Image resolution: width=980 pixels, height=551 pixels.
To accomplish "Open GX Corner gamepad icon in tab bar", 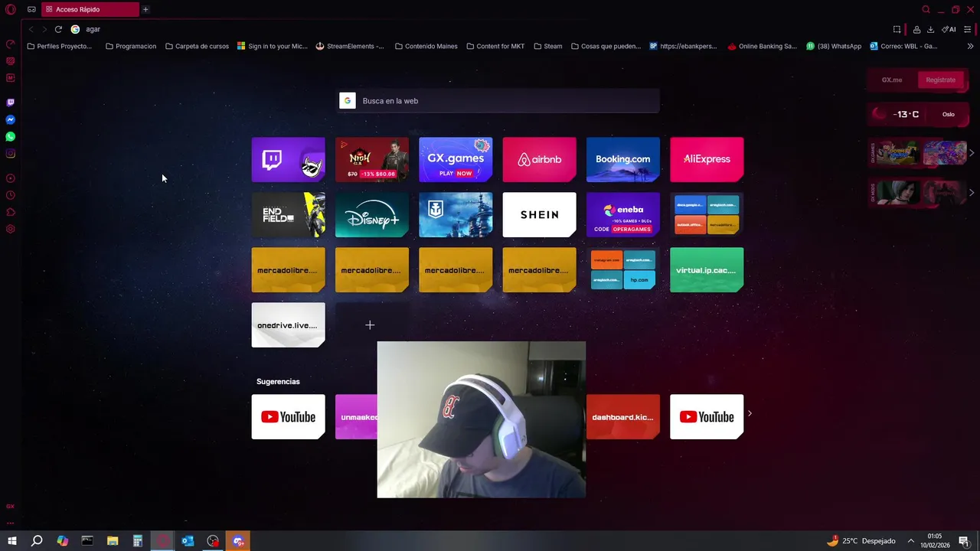I will click(x=31, y=9).
